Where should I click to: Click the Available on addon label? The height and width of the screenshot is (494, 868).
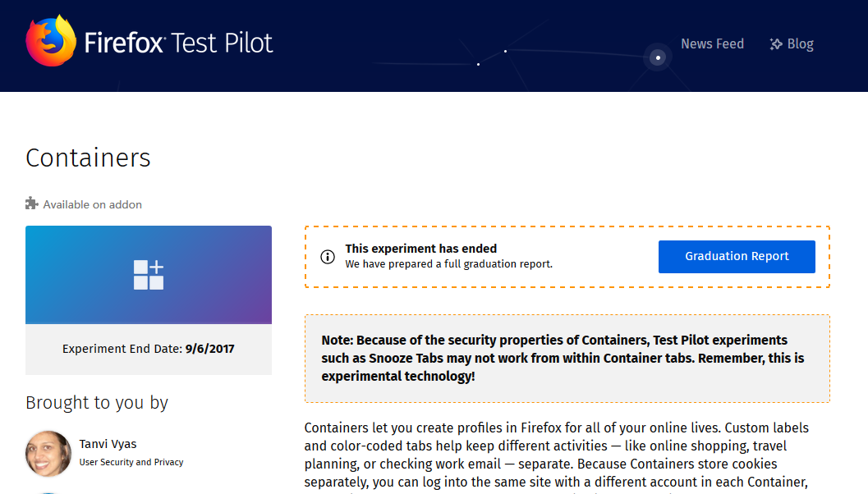tap(93, 204)
